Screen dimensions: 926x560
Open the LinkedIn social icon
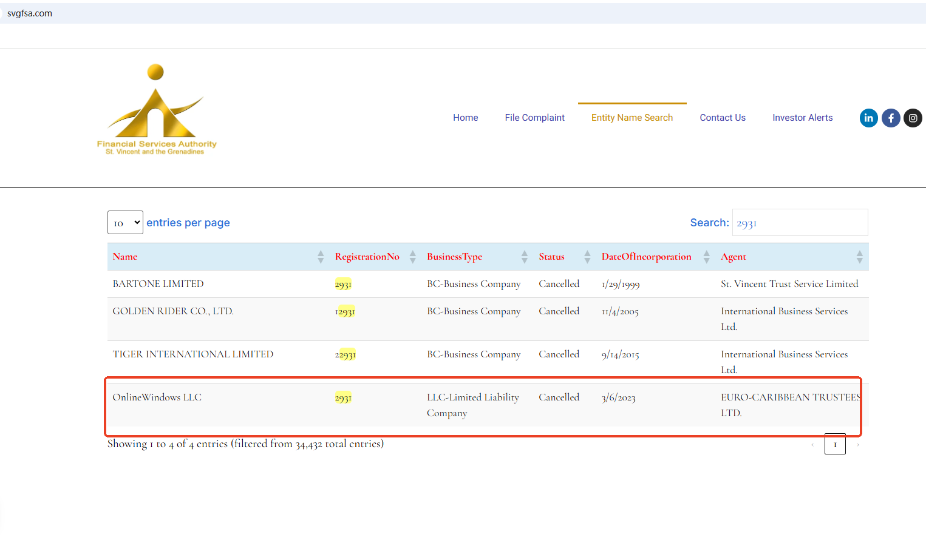(868, 118)
